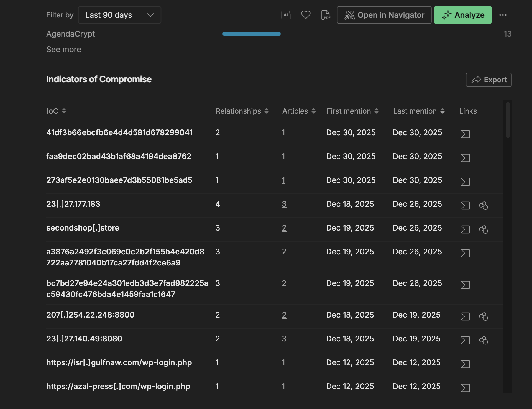Click the query icon for 41df3b66 hash row
The height and width of the screenshot is (409, 532).
tap(465, 134)
